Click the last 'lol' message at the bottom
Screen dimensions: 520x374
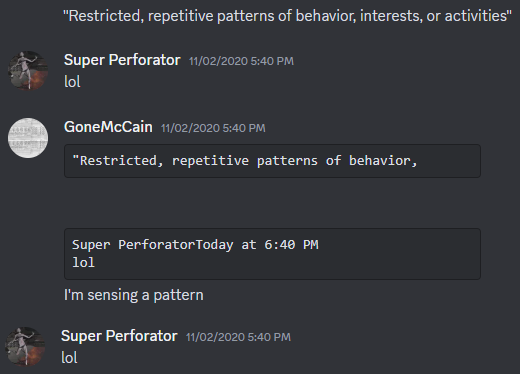point(69,358)
